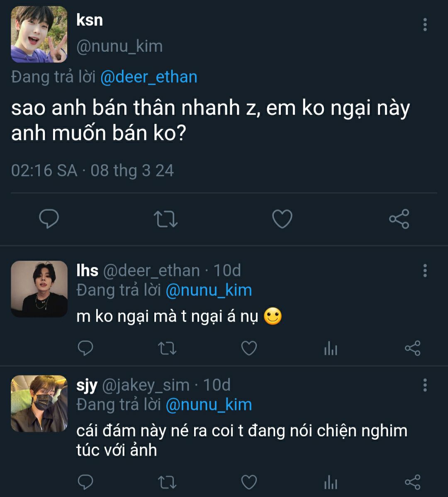Share the lhs reply
448x497 pixels.
[412, 348]
